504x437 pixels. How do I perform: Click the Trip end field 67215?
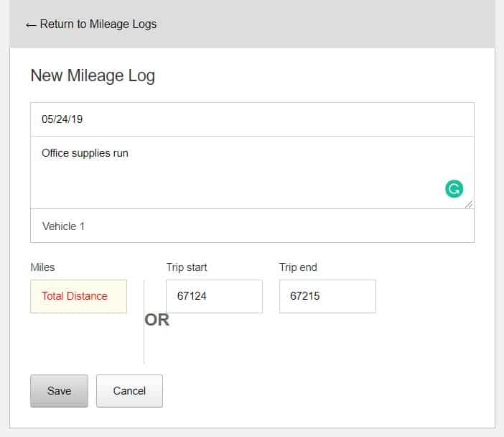tap(327, 296)
